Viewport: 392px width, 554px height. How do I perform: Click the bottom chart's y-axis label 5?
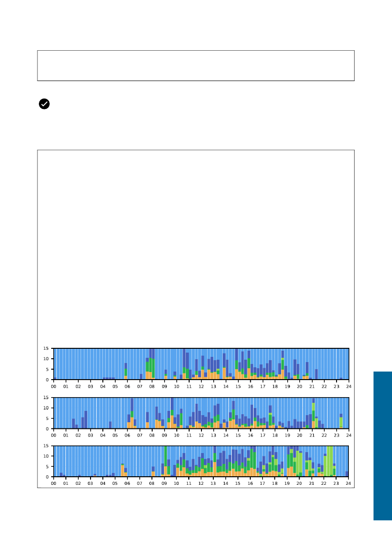[48, 466]
